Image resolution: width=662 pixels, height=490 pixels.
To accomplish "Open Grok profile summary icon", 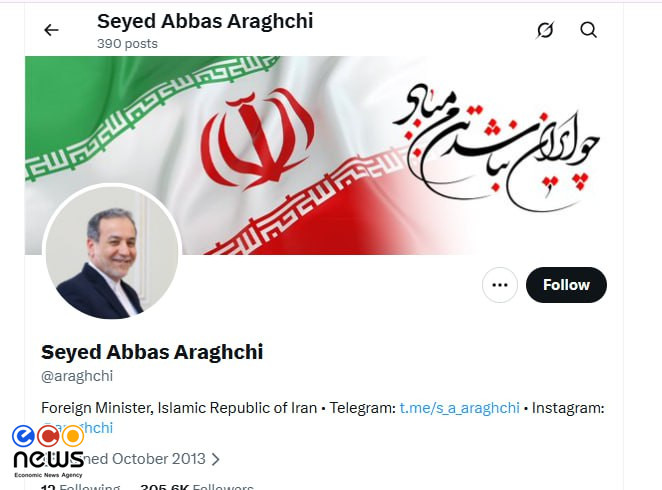I will pos(545,30).
